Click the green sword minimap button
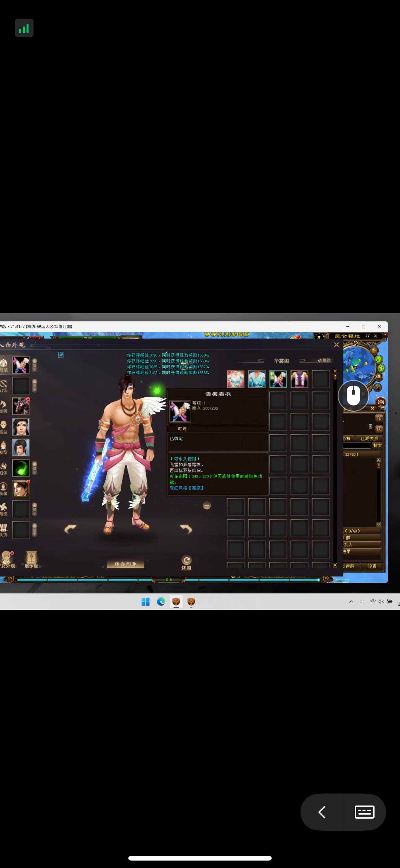The image size is (400, 868). click(x=379, y=359)
